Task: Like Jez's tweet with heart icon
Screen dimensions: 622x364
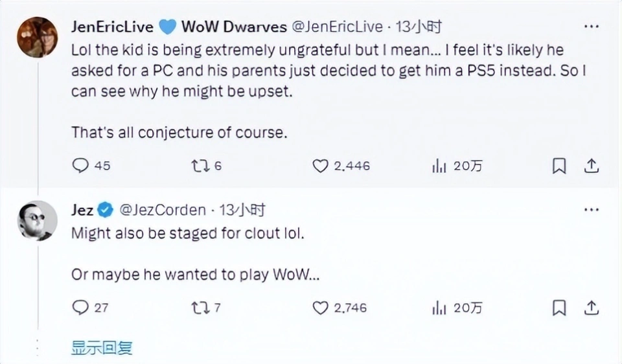Action: point(320,308)
